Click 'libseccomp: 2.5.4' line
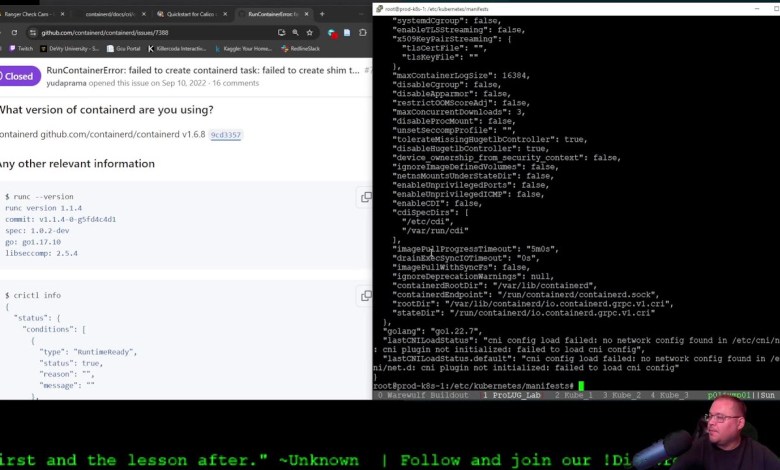The image size is (780, 470). [41, 253]
